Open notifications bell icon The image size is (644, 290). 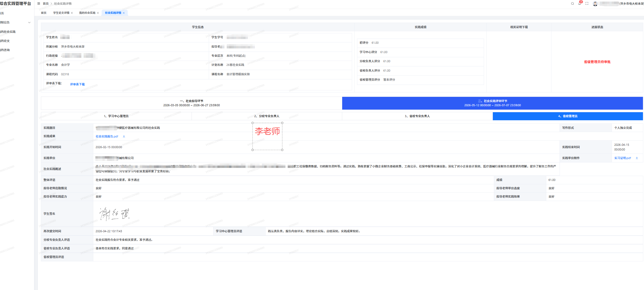click(x=579, y=4)
